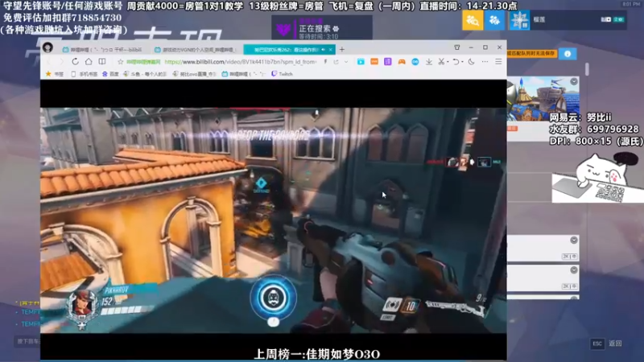Image resolution: width=644 pixels, height=362 pixels.
Task: Reload the bilibili page
Action: (x=75, y=62)
